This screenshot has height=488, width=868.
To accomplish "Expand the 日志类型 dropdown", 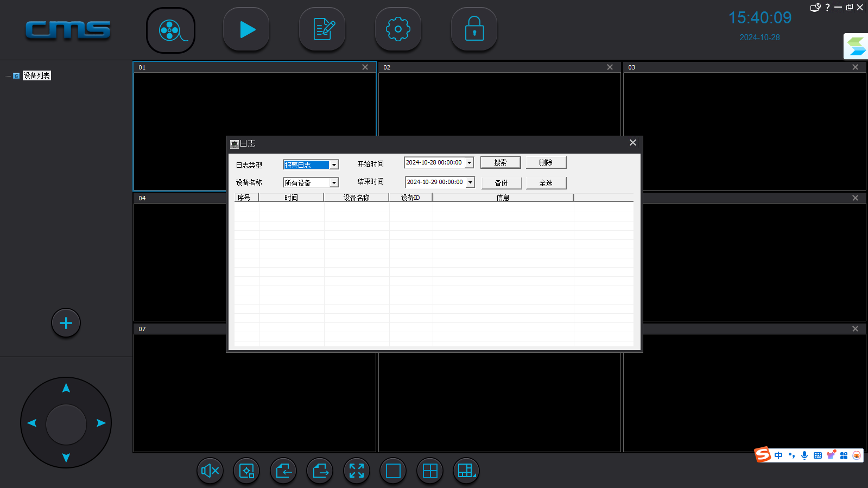I will [x=334, y=165].
